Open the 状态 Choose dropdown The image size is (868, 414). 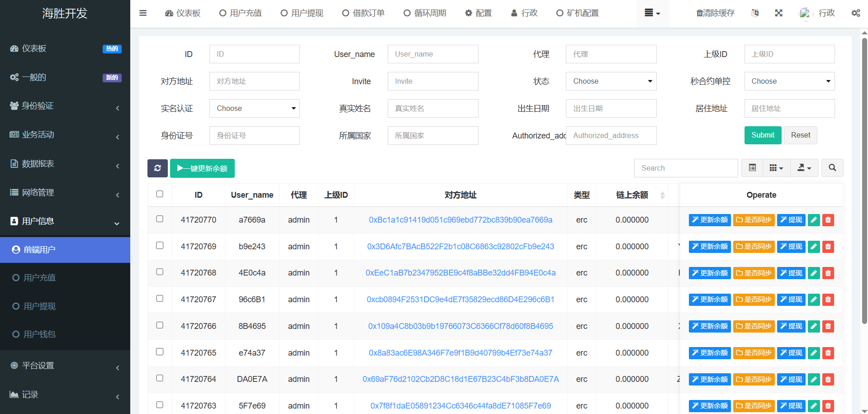pos(611,81)
